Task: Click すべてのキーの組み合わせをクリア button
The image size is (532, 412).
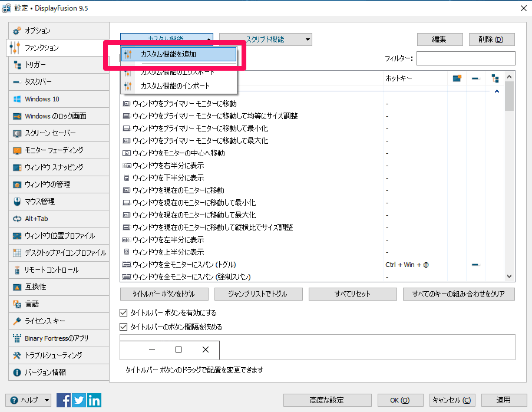Action: click(459, 294)
